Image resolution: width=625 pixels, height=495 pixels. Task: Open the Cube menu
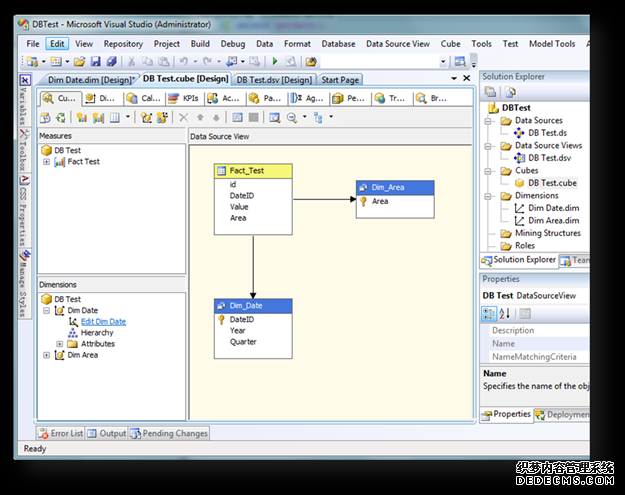pyautogui.click(x=450, y=44)
